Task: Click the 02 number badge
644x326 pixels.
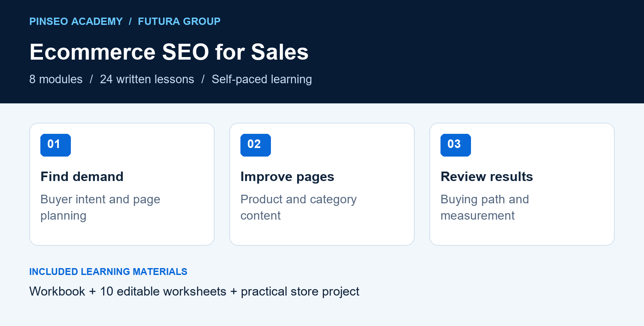Action: (255, 145)
